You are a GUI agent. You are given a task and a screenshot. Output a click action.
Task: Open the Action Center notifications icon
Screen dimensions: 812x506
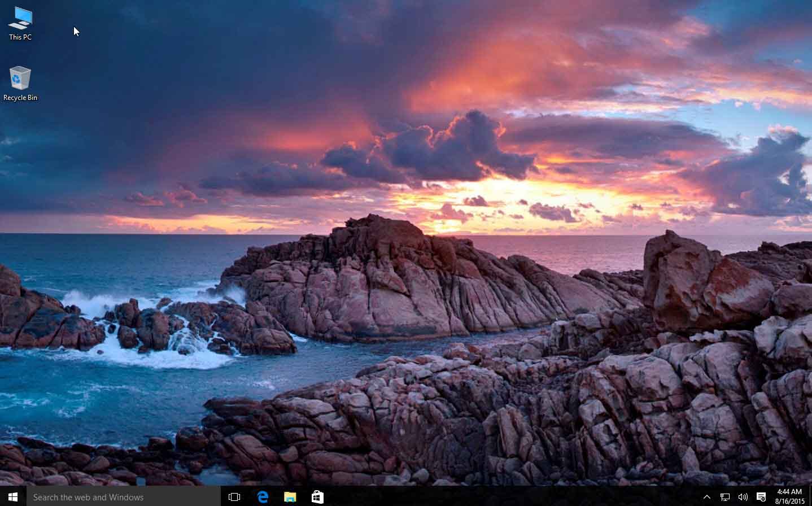[761, 497]
